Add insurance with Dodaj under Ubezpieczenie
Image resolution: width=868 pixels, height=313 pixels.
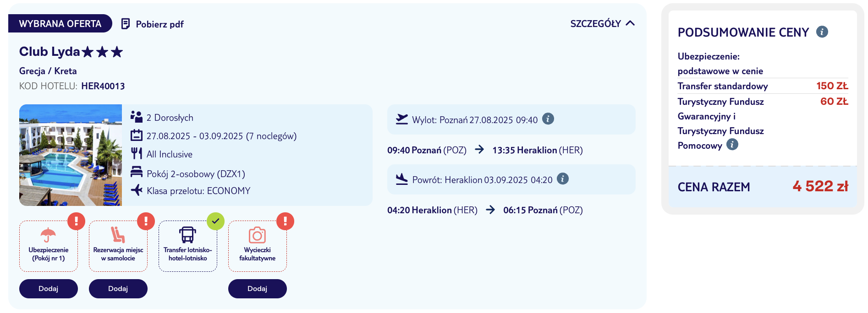(49, 289)
